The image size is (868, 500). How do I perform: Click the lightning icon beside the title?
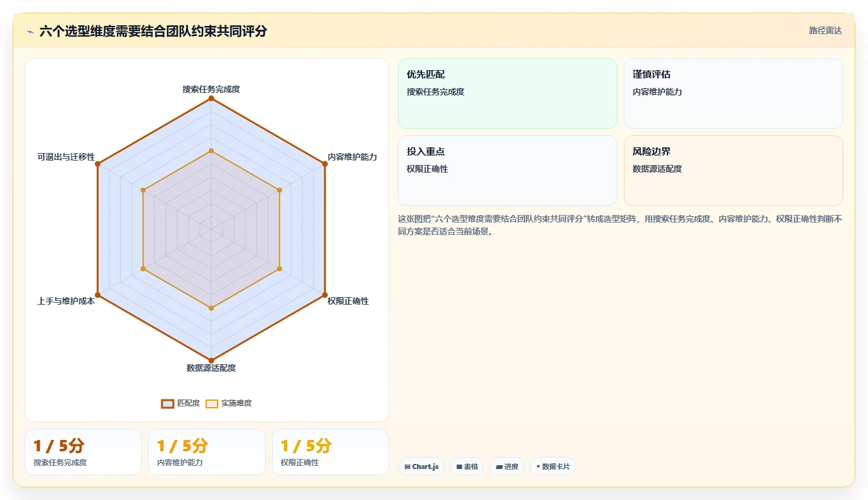coord(30,32)
